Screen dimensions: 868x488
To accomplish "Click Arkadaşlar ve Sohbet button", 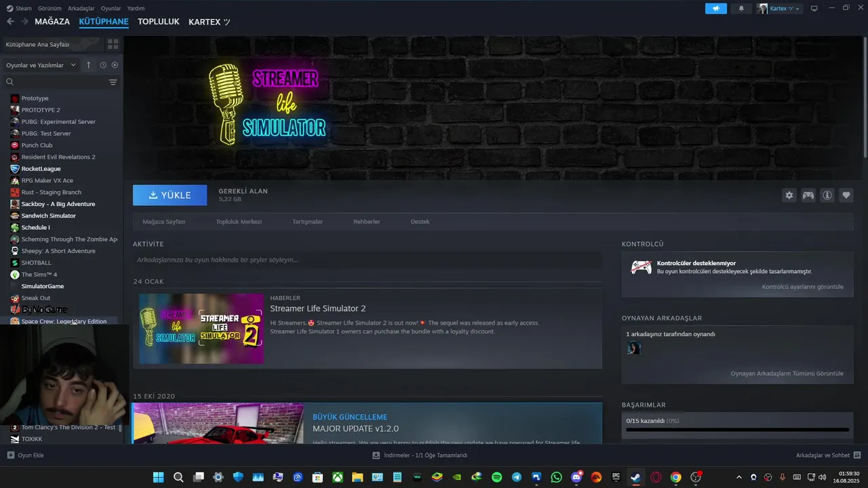I will 829,455.
